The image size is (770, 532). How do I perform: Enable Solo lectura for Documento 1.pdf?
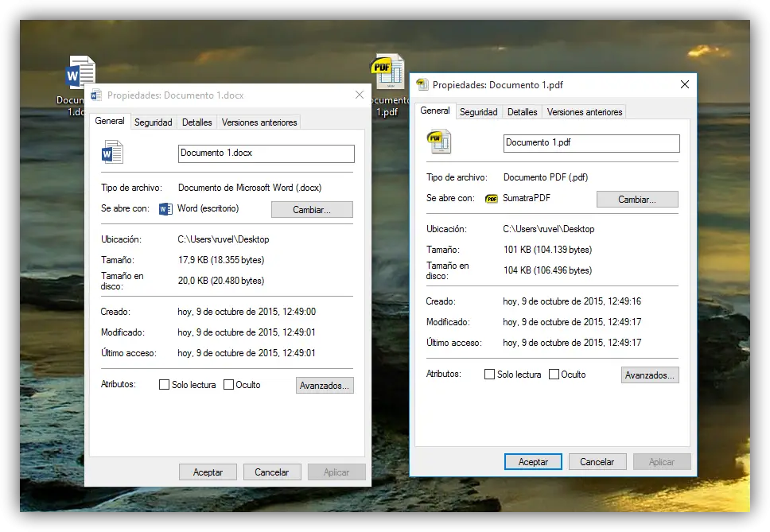[489, 375]
